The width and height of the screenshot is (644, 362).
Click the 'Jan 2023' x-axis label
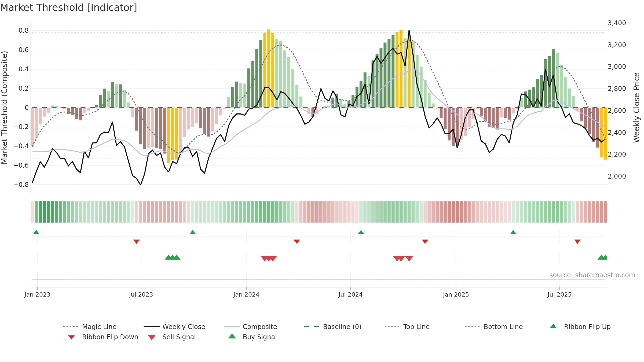tap(37, 294)
